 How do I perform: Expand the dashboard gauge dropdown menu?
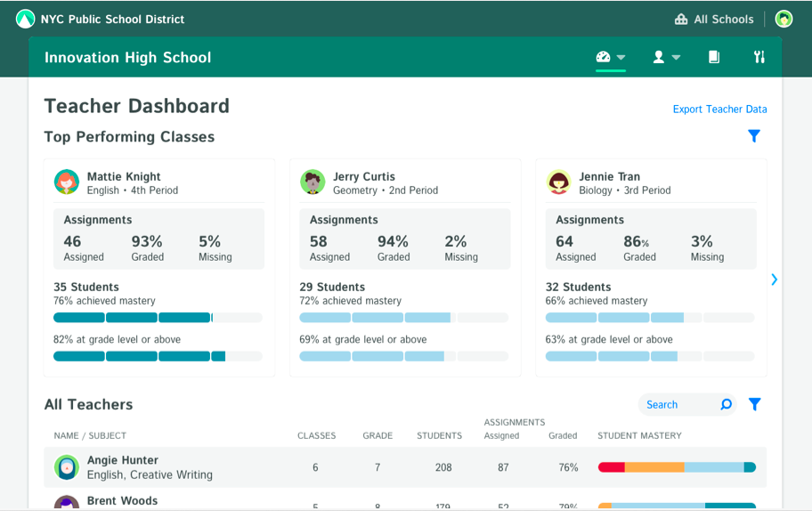coord(611,57)
